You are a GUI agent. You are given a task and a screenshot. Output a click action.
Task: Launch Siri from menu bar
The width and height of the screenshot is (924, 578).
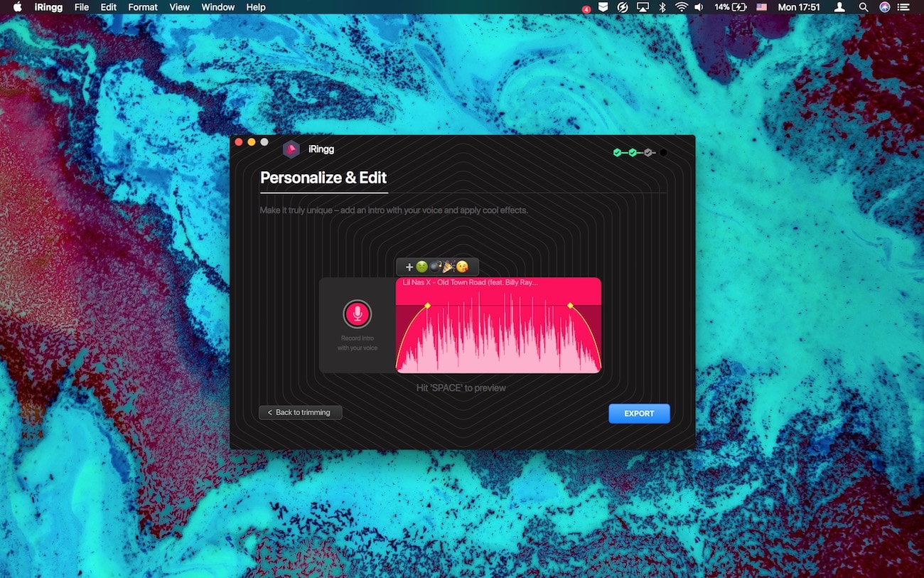884,7
